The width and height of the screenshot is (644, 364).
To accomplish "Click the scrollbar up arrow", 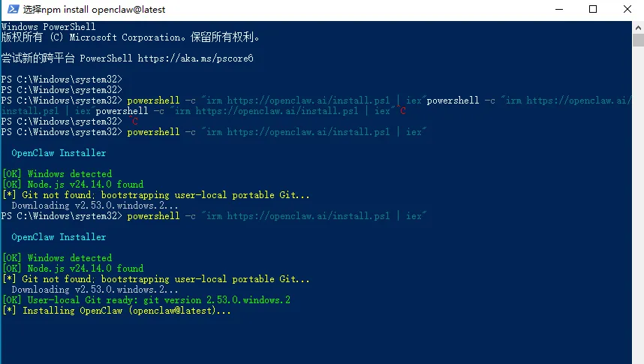I will pos(638,26).
